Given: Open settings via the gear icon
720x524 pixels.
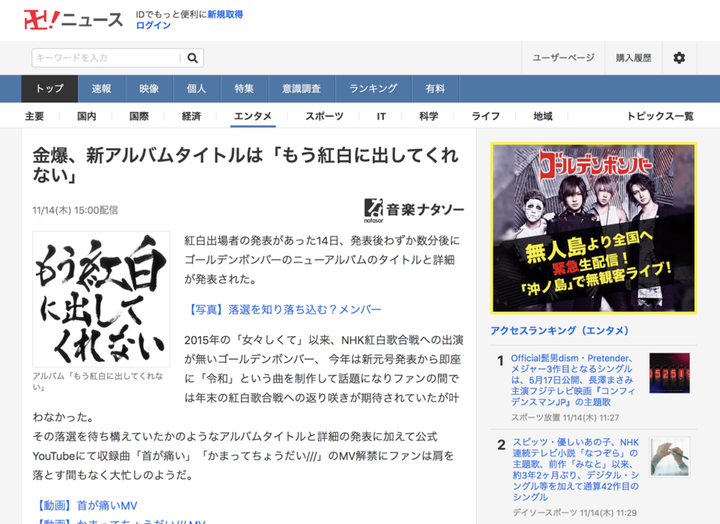Looking at the screenshot, I should click(679, 58).
